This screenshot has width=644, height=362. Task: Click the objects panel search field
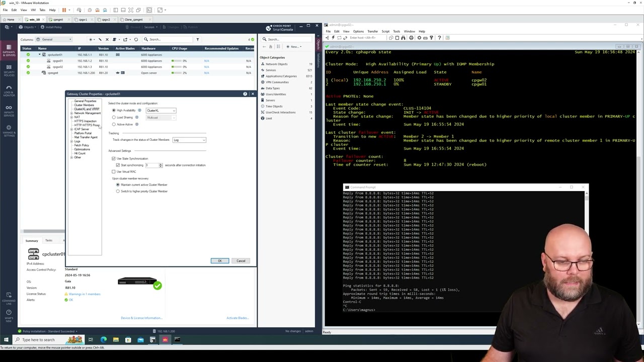(x=287, y=39)
